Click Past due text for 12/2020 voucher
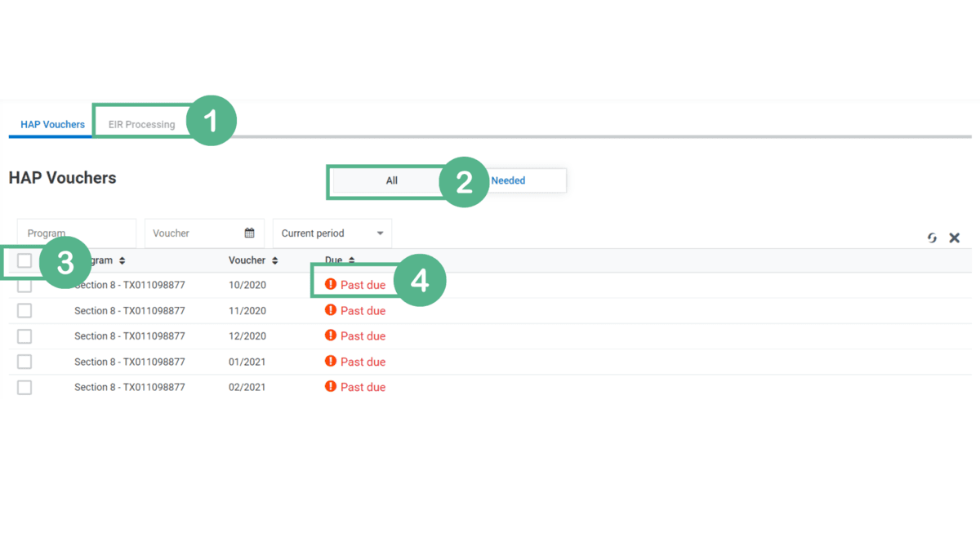This screenshot has width=980, height=551. click(363, 336)
